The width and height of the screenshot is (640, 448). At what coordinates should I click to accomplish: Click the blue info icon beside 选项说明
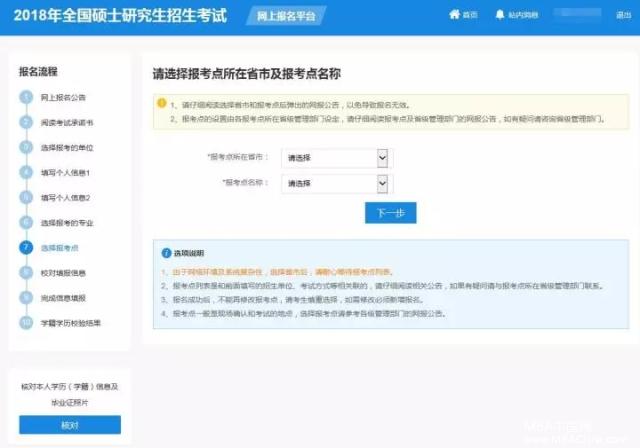161,253
